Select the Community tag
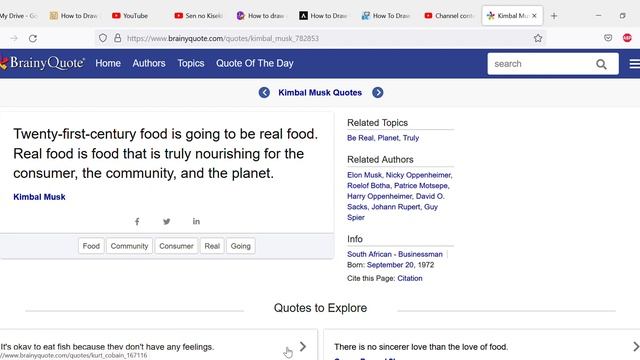640x360 pixels. pyautogui.click(x=129, y=246)
